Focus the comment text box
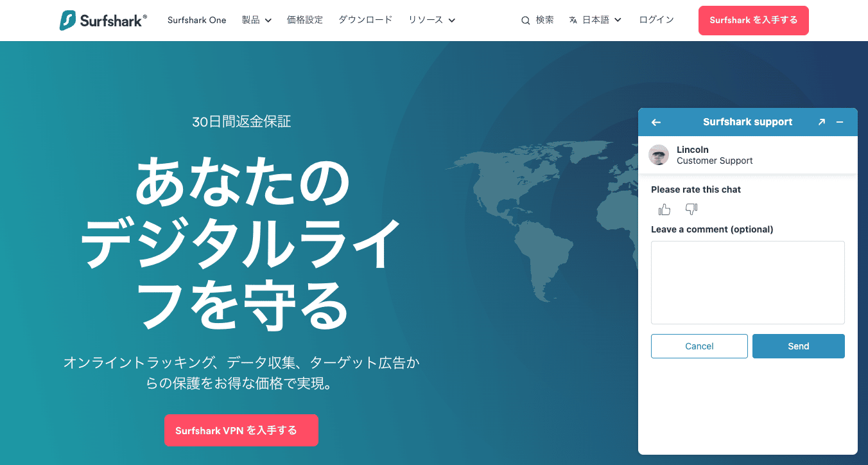This screenshot has width=868, height=465. pyautogui.click(x=748, y=283)
